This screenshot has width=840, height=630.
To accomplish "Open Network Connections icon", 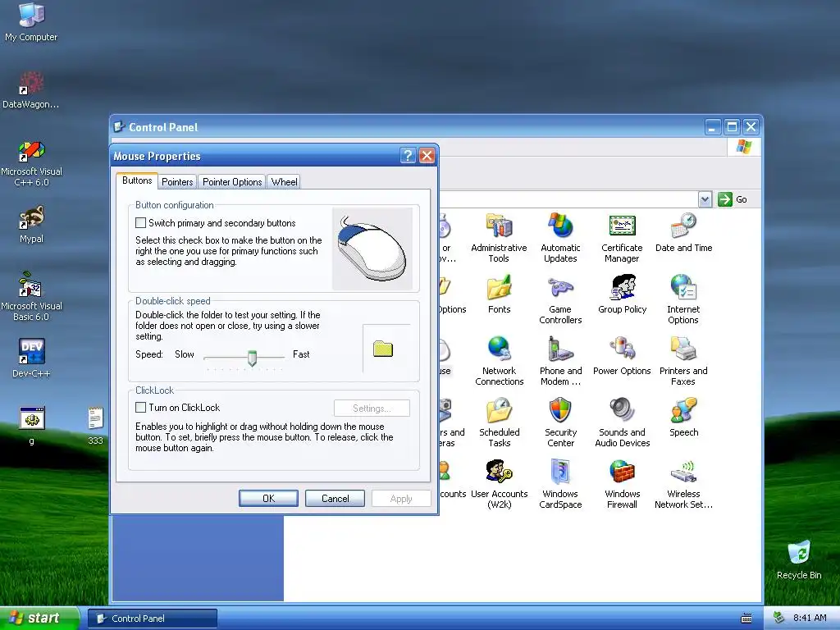I will (x=500, y=361).
